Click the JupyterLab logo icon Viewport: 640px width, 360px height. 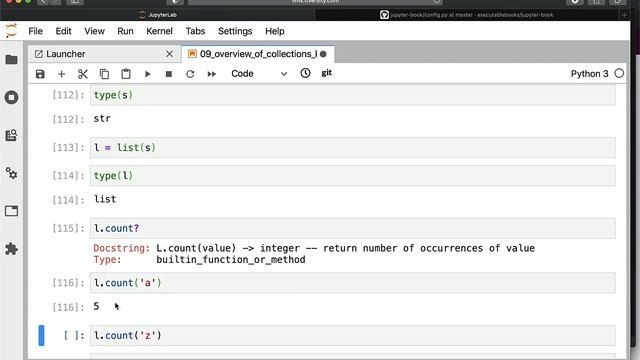pos(11,31)
